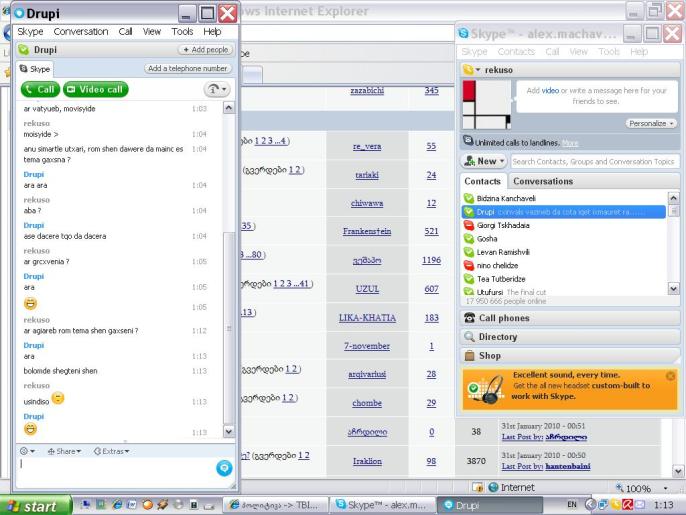Open Call menu in Drupi window

point(125,32)
